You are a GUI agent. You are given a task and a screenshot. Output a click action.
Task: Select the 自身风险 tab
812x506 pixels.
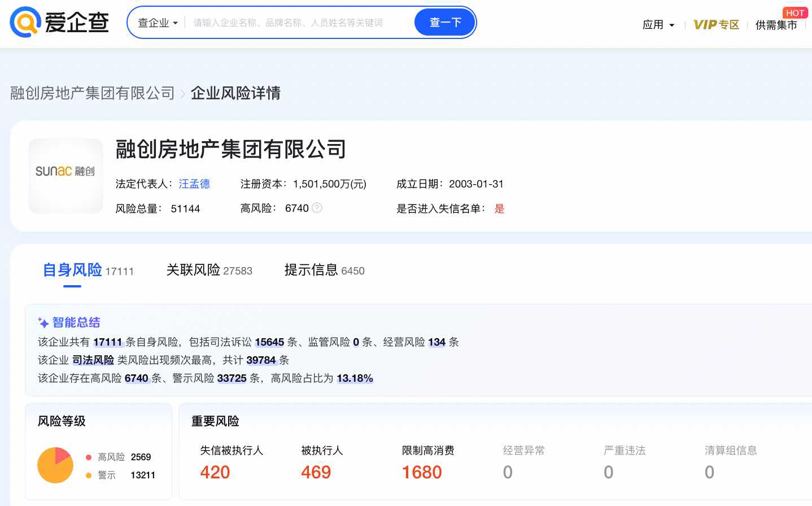(x=72, y=270)
